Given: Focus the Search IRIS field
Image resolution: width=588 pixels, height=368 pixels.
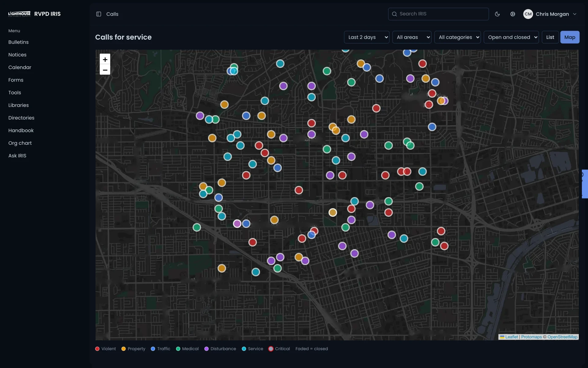Looking at the screenshot, I should pos(438,14).
